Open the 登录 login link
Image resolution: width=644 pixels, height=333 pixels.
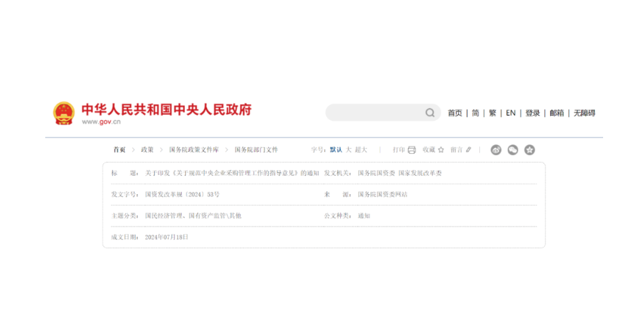click(533, 113)
